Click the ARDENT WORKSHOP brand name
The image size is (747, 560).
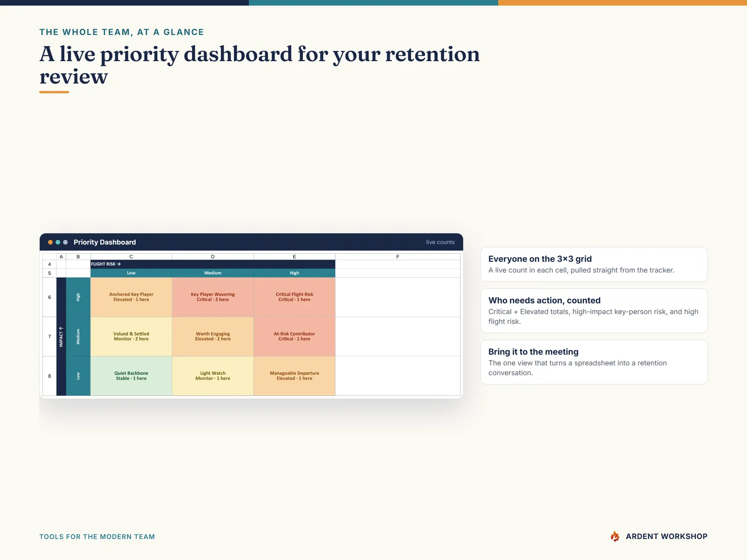click(x=667, y=537)
